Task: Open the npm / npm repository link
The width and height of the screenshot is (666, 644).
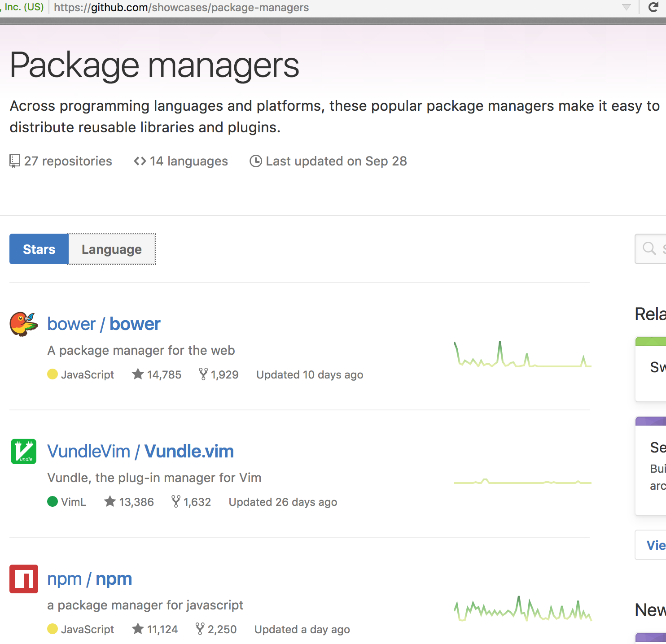Action: [x=90, y=579]
